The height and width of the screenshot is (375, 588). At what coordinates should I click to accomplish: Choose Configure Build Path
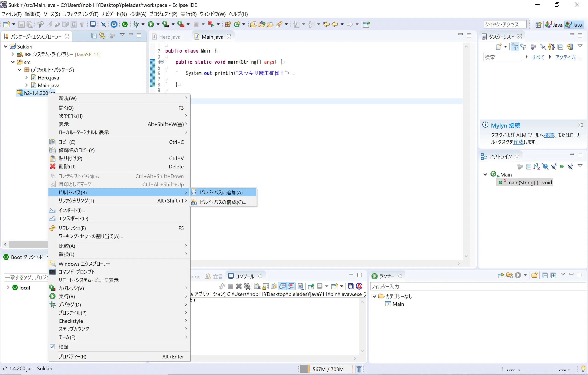point(223,202)
